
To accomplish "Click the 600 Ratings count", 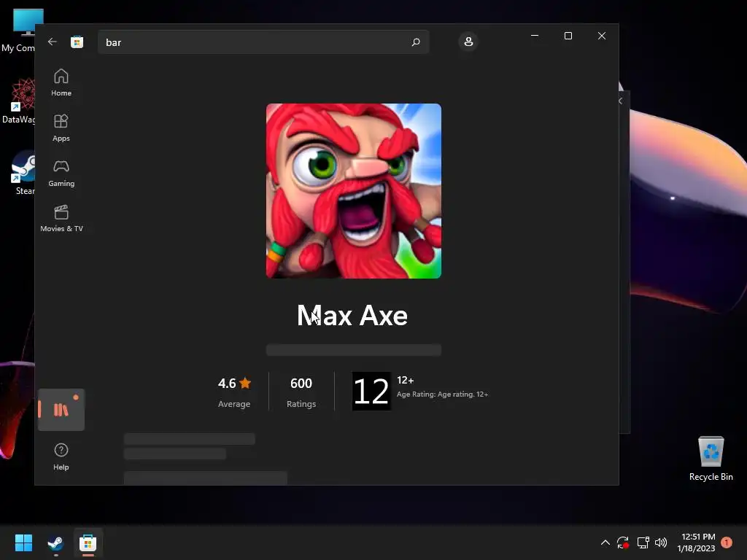I will pyautogui.click(x=301, y=392).
